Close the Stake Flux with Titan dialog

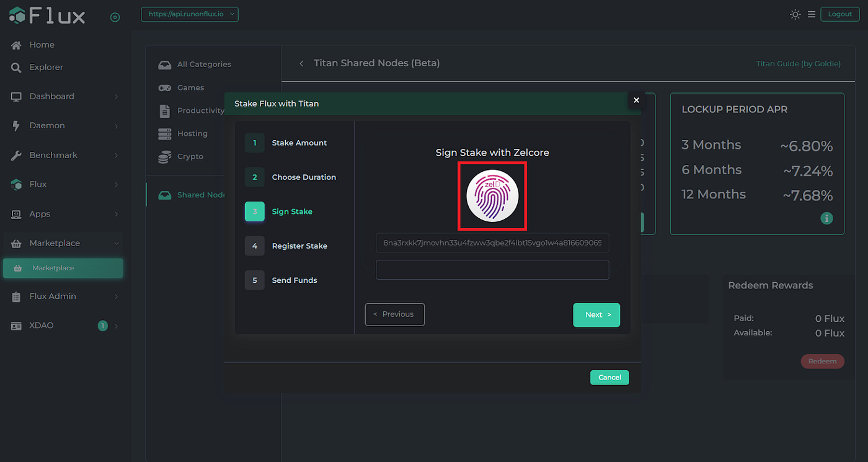(x=636, y=100)
